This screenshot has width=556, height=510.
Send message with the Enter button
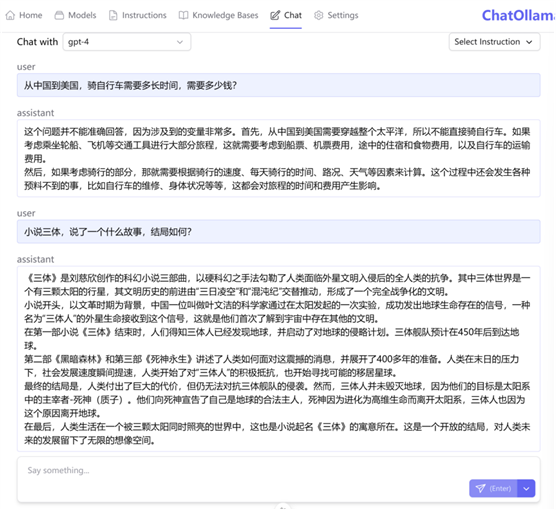pyautogui.click(x=493, y=488)
